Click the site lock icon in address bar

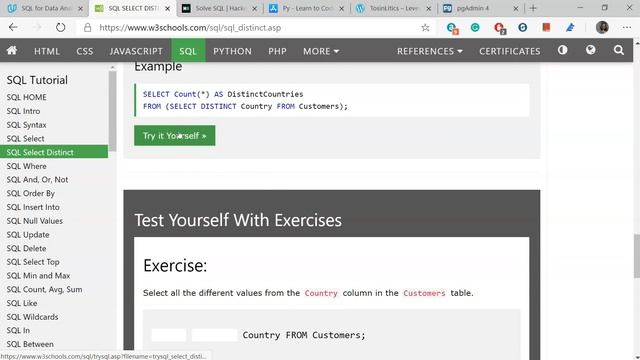[x=87, y=27]
